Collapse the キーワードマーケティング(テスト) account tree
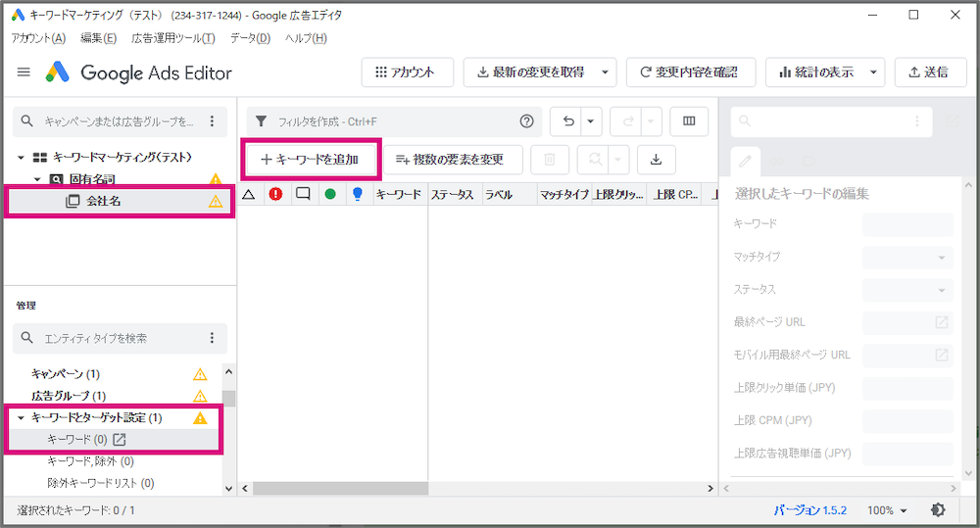Image resolution: width=980 pixels, height=528 pixels. pos(21,158)
